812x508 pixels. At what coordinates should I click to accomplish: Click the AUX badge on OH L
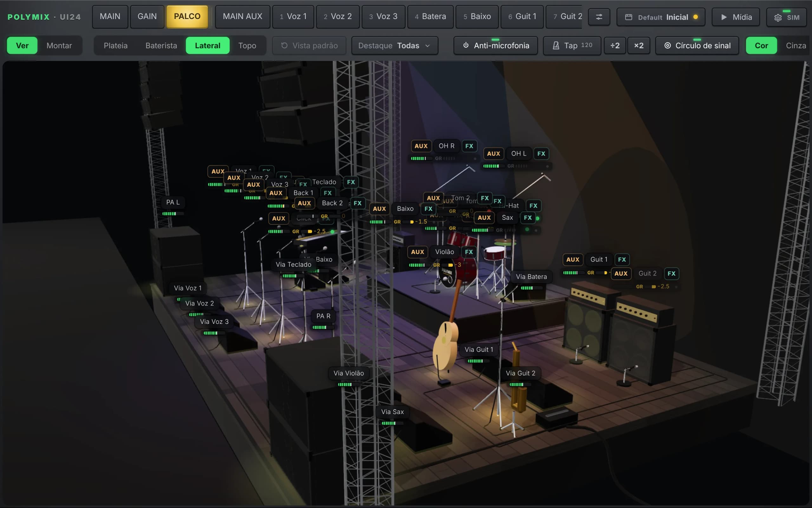pos(493,154)
